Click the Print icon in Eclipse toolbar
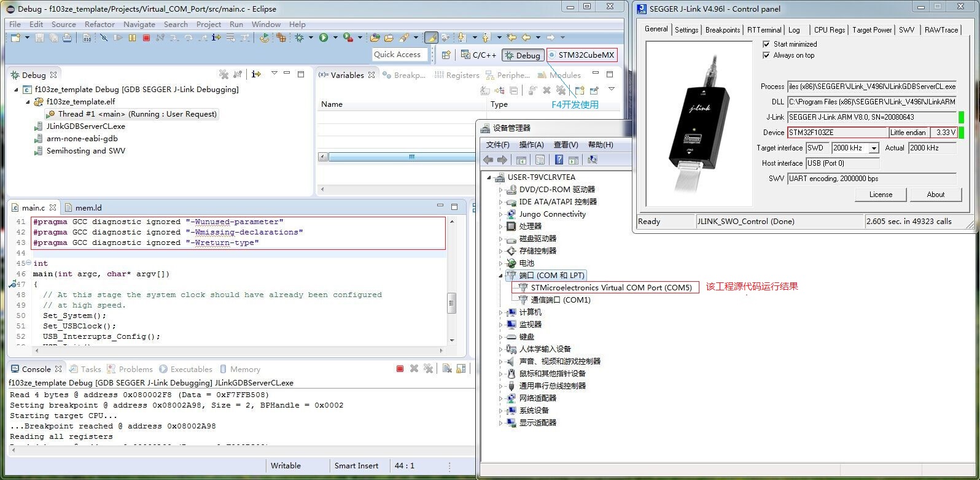 68,38
